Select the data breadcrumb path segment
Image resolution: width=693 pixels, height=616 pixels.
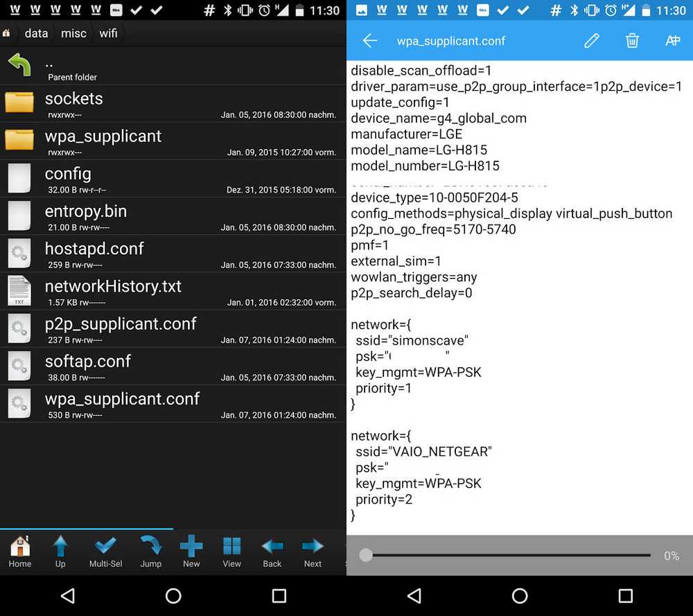pos(36,33)
